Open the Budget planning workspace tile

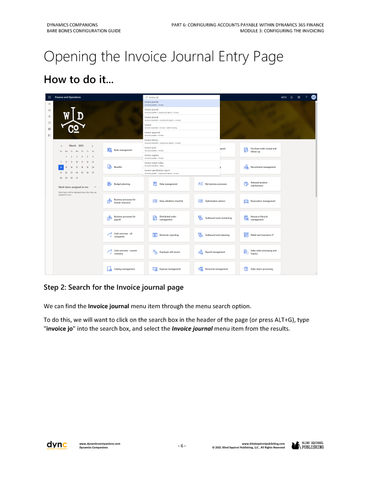click(124, 184)
